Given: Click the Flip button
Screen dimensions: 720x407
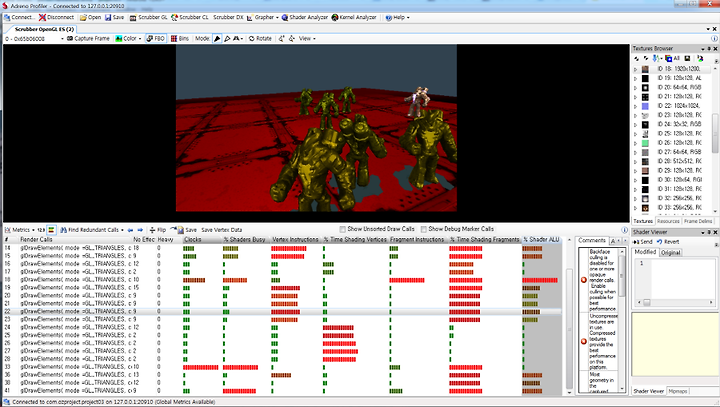Looking at the screenshot, I should click(158, 230).
